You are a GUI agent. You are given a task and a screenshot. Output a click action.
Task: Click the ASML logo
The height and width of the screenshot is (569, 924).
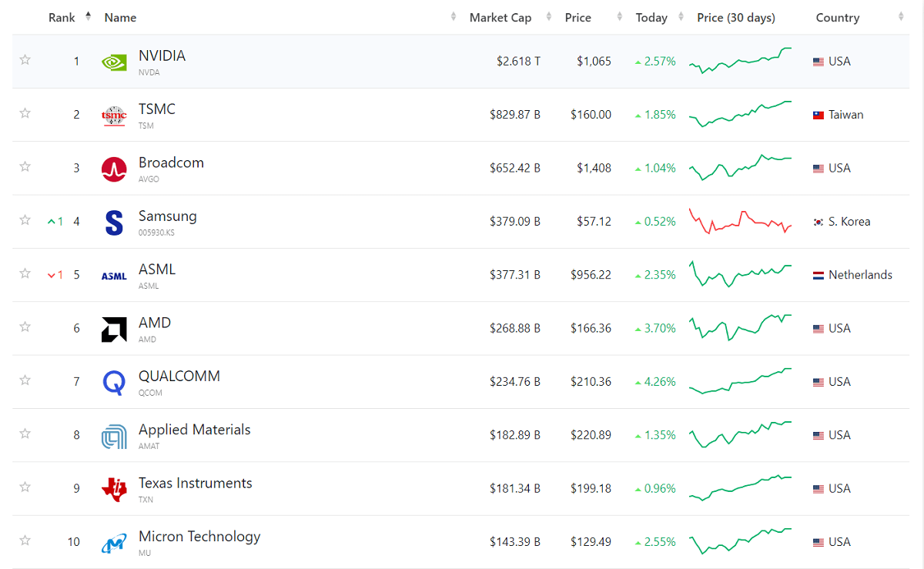[x=114, y=276]
